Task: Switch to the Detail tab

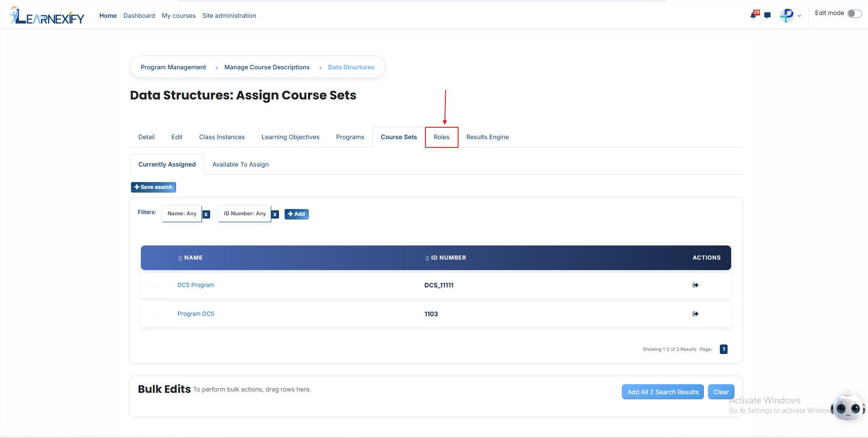Action: [147, 137]
